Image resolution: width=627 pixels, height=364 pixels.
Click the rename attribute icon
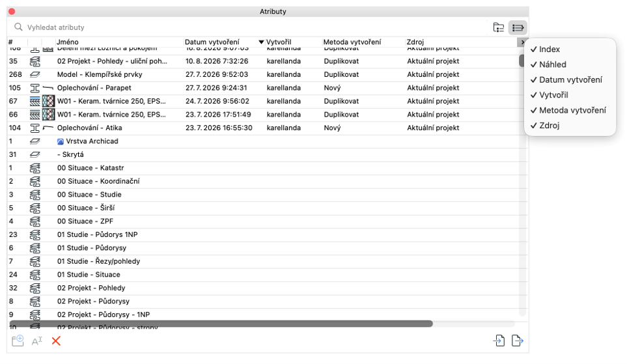coord(37,341)
